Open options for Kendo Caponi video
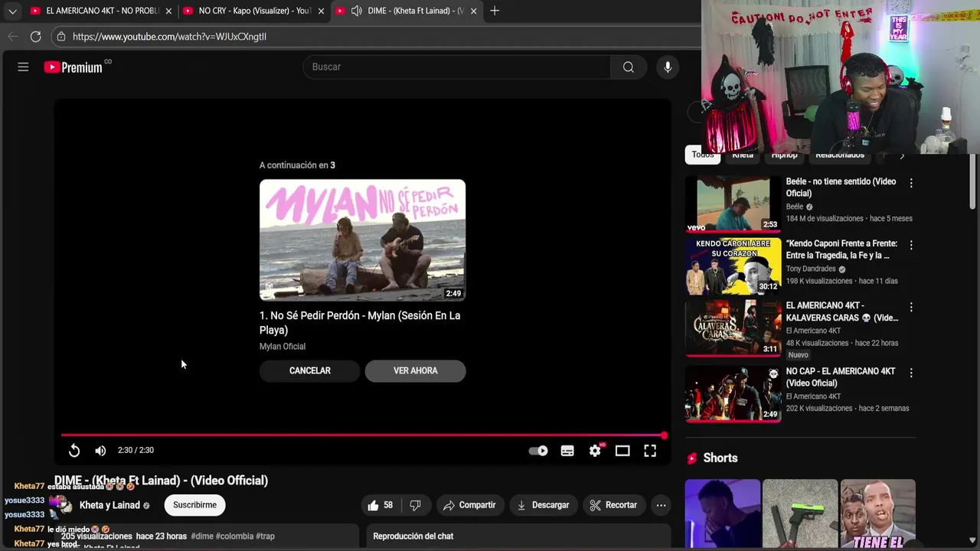 coord(911,246)
